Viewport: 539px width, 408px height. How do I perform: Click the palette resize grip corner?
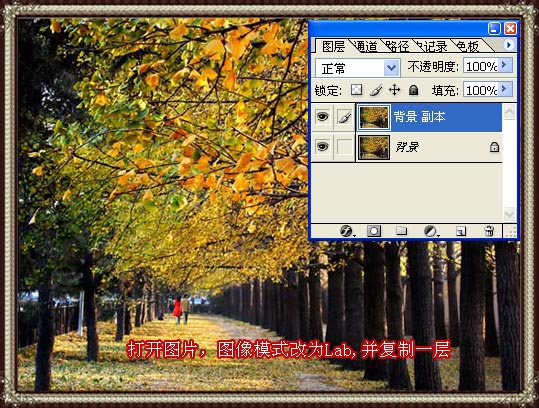pyautogui.click(x=510, y=231)
